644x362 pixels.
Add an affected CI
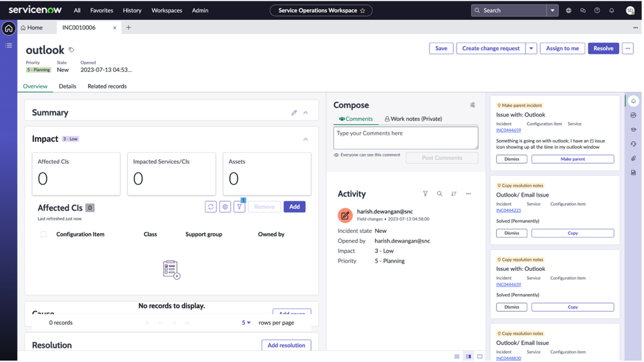[x=295, y=207]
